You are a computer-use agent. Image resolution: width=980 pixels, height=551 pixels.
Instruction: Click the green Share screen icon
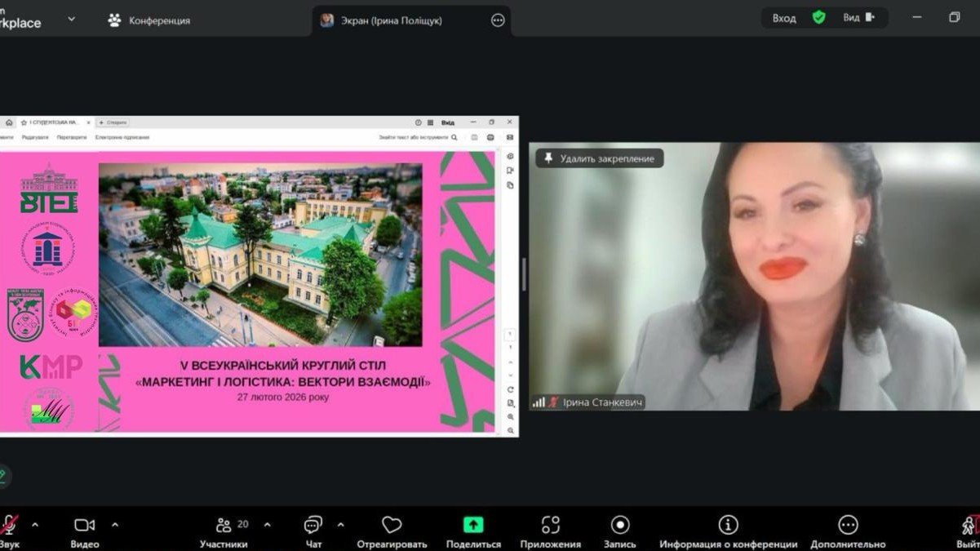click(473, 525)
